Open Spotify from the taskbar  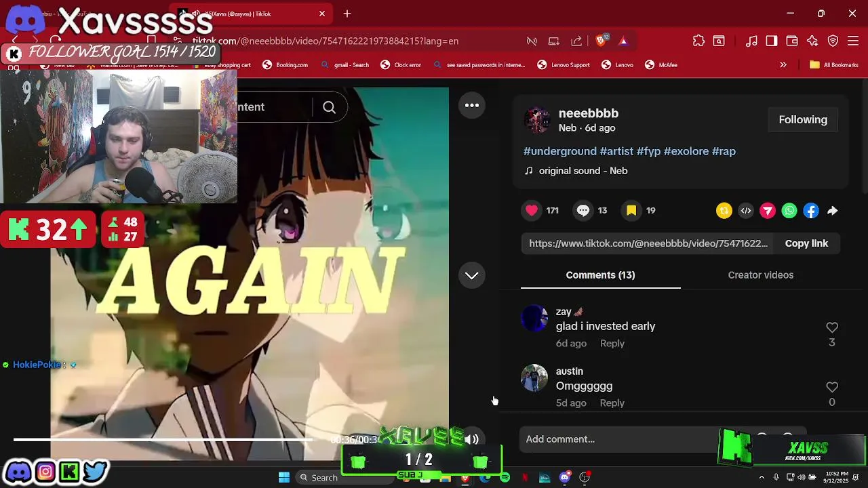point(505,478)
